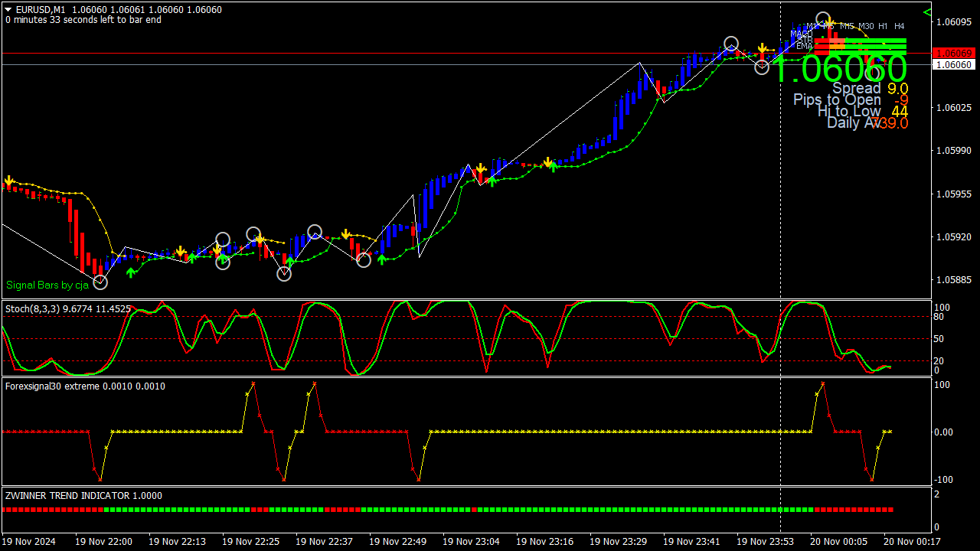Click the M30 timeframe label in Signal Bars
Viewport: 980px width, 551px height.
point(866,26)
